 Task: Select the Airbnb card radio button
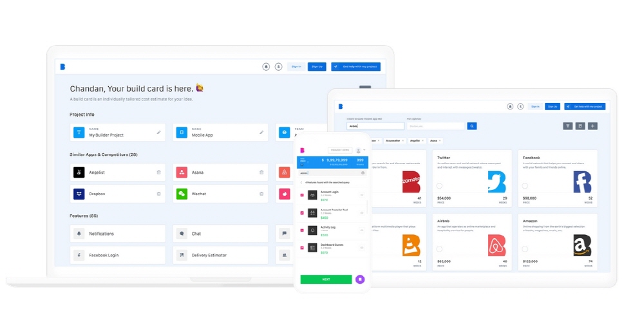[x=439, y=249]
